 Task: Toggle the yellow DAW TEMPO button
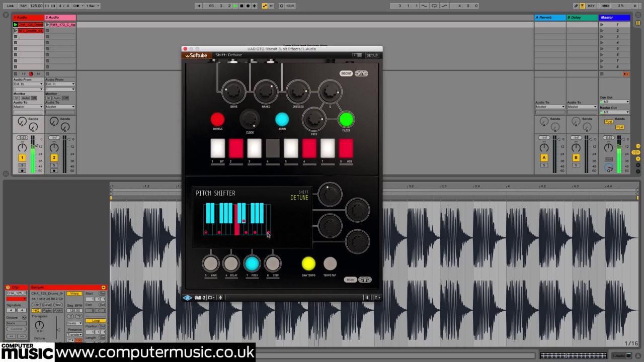pyautogui.click(x=308, y=263)
